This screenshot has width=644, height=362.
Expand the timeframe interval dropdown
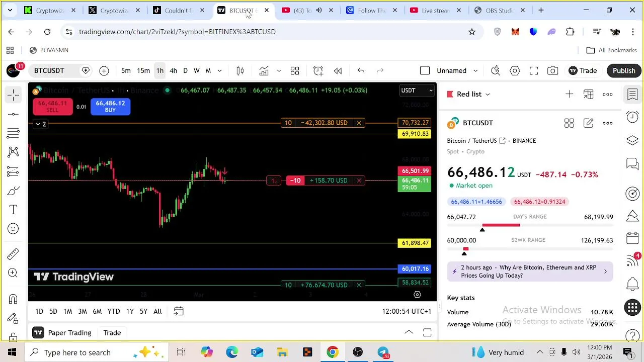219,71
